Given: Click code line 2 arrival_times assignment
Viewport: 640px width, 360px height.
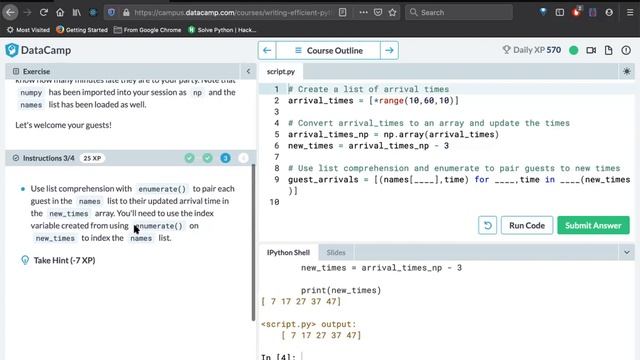Looking at the screenshot, I should (373, 101).
